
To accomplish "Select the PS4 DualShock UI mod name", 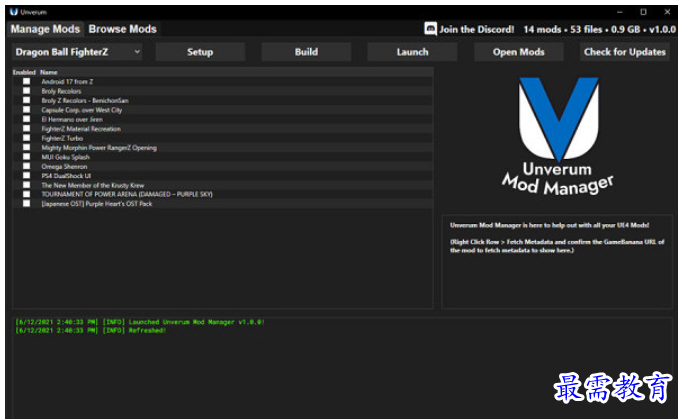I will 66,176.
